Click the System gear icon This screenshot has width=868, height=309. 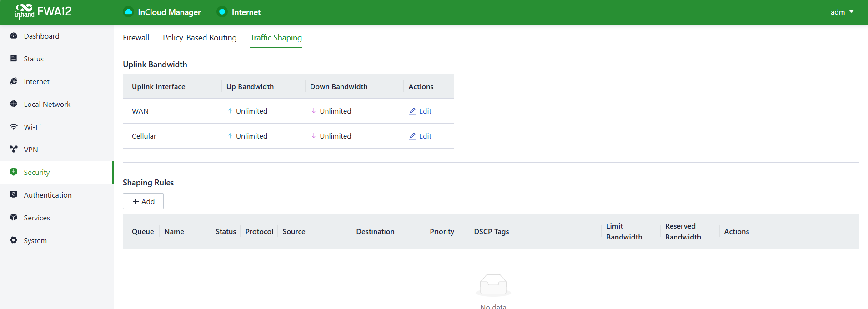click(14, 240)
